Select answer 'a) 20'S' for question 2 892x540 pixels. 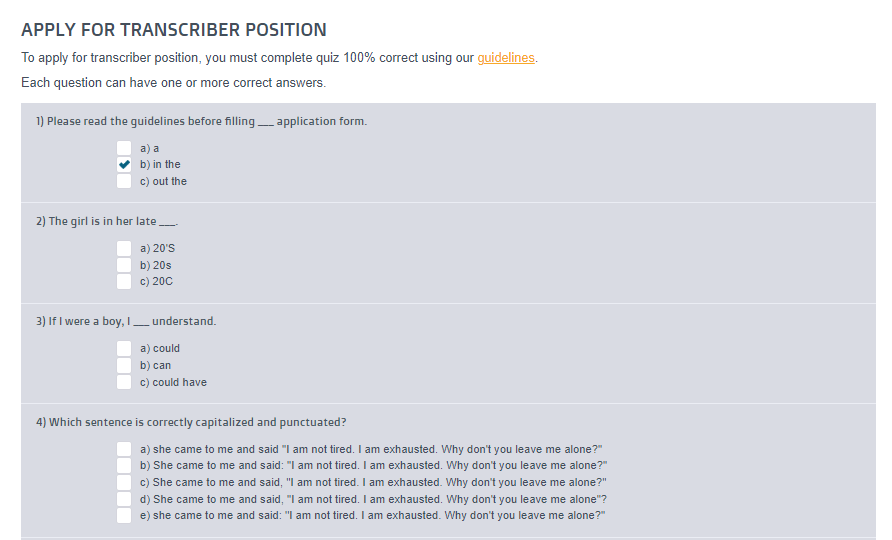tap(124, 248)
